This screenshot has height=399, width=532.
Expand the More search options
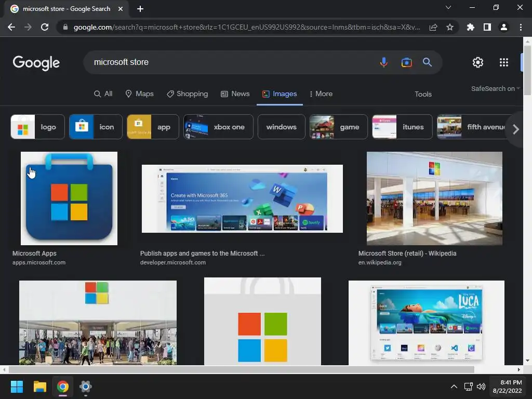coord(321,94)
